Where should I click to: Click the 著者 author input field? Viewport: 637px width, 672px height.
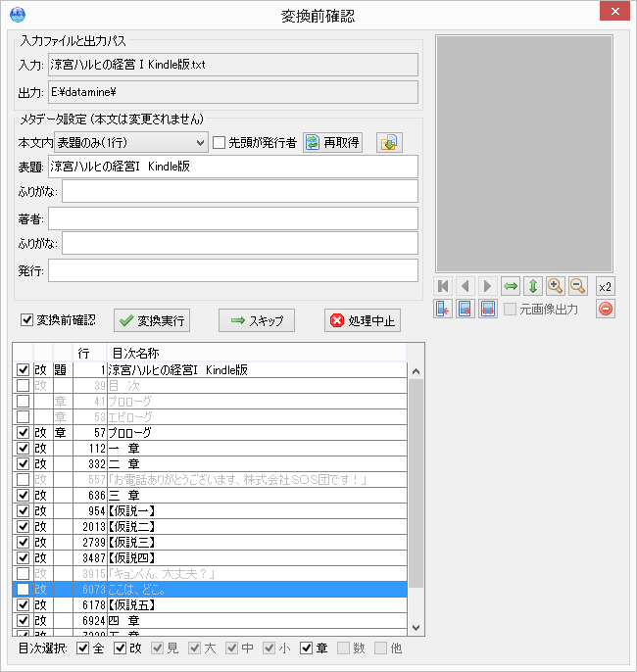click(x=232, y=217)
